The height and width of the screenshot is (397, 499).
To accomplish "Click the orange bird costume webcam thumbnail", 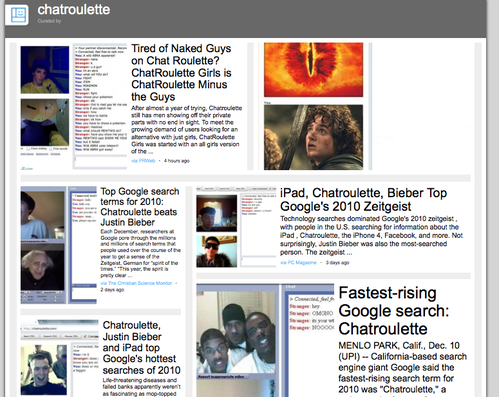I will 45,122.
